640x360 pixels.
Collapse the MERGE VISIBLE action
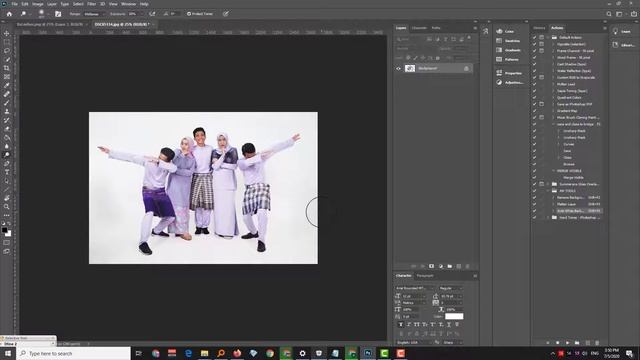point(553,171)
